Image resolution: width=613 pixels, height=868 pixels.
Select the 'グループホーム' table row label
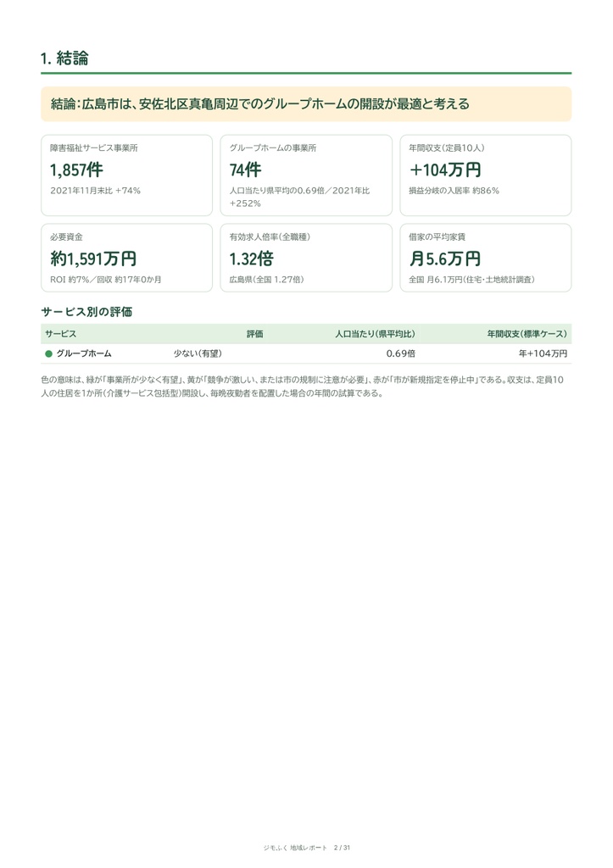pos(84,353)
